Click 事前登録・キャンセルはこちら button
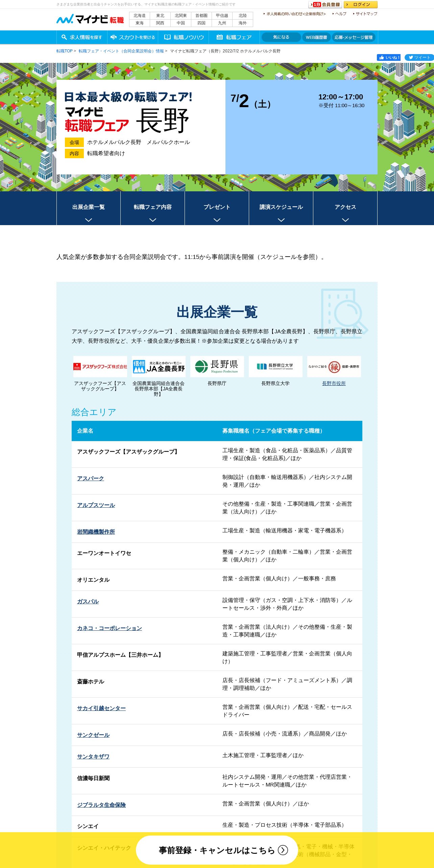434x868 pixels. tap(217, 850)
